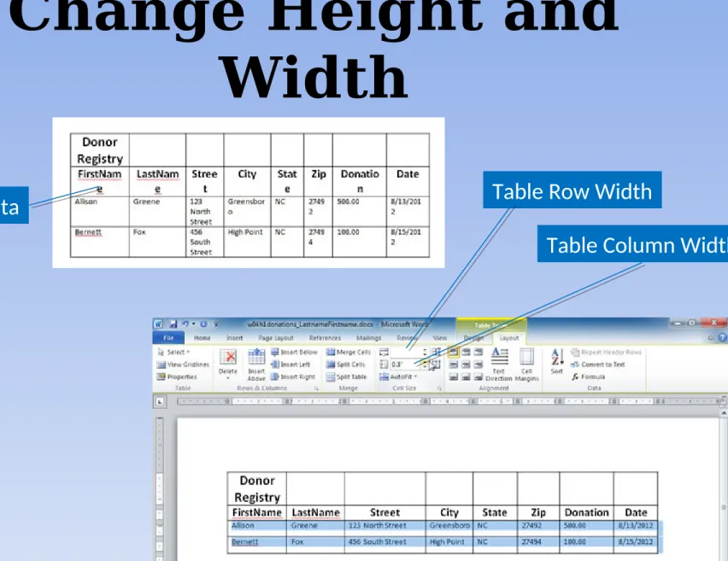Click "Donor Registry" cell in Word document
Viewport: 728px width, 561px height.
(x=256, y=488)
